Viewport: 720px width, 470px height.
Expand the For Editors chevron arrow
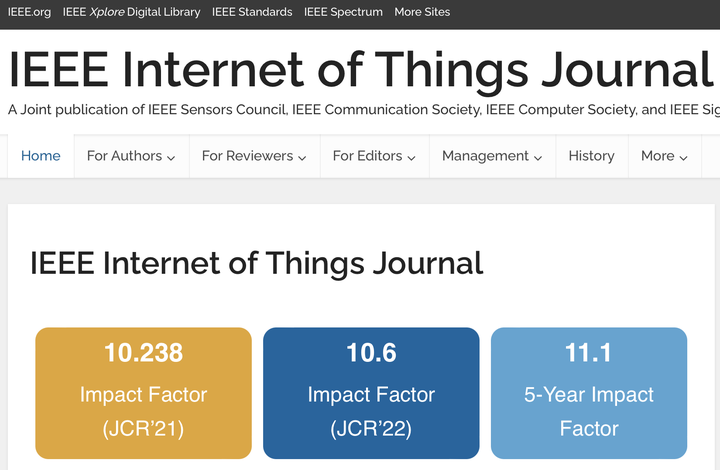pos(411,157)
